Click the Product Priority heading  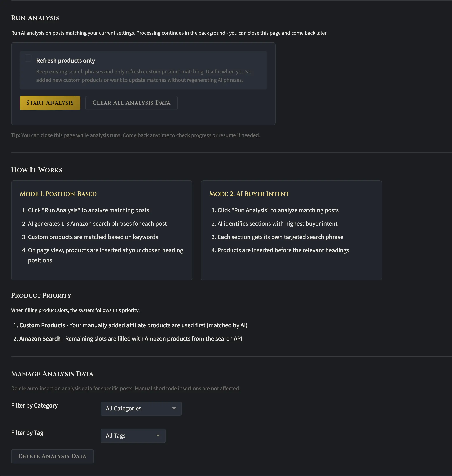[41, 295]
